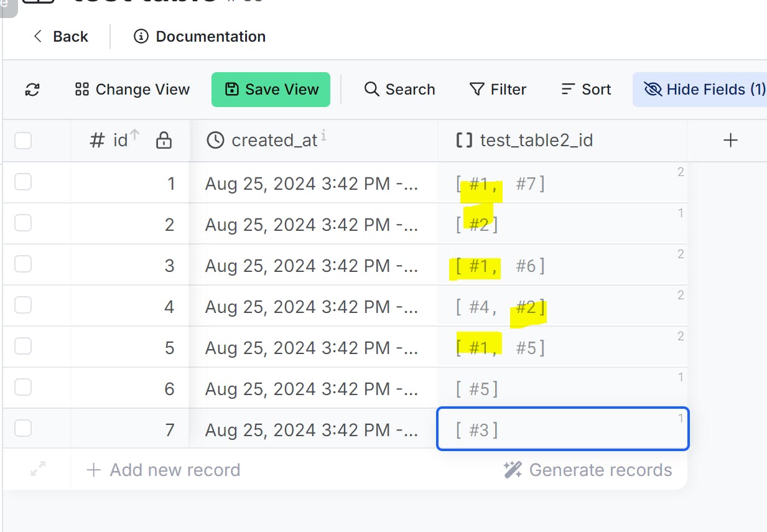Tick the checkbox for row 7
This screenshot has width=767, height=532.
[23, 429]
